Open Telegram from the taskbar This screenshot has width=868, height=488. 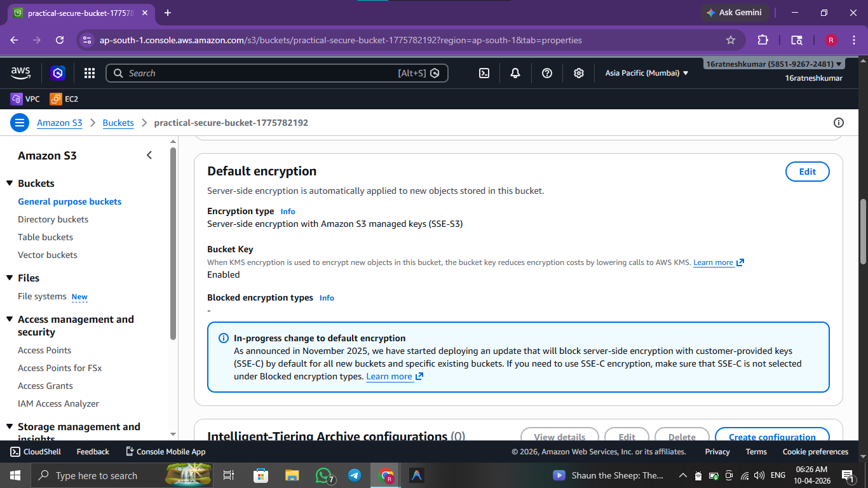point(355,475)
